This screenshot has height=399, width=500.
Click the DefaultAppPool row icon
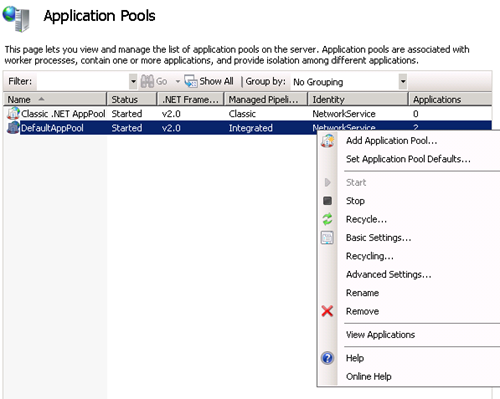13,128
